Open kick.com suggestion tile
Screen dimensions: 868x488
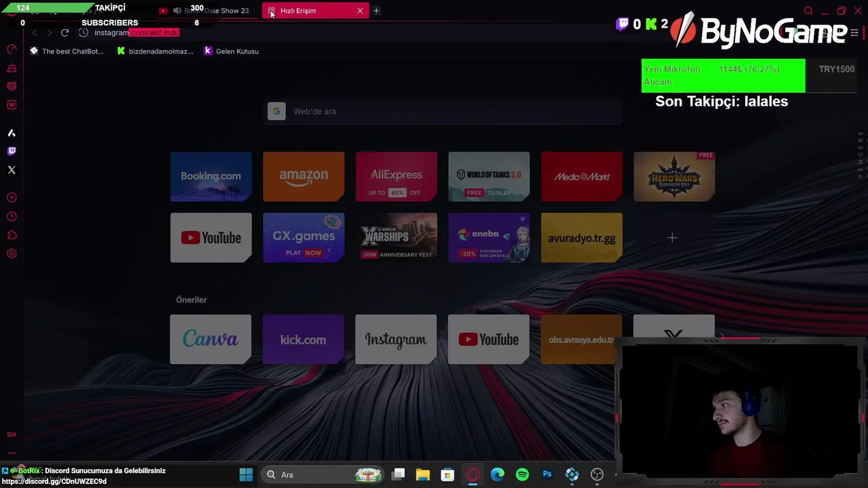click(x=303, y=339)
